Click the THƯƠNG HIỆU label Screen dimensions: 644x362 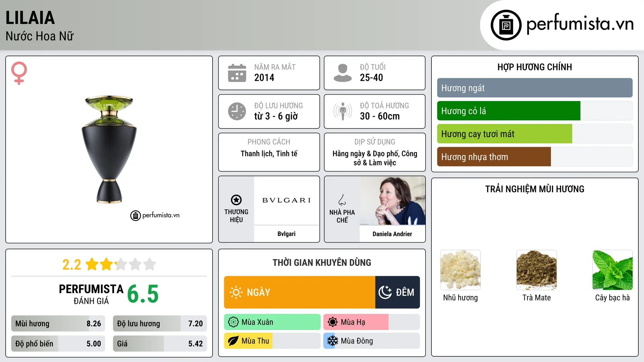point(236,216)
